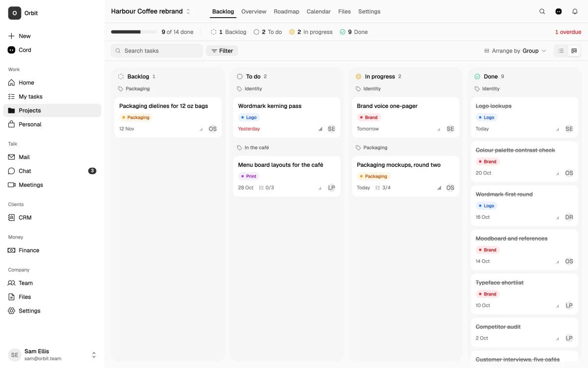Collapse Packaging group in Backlog column
The width and height of the screenshot is (588, 368).
tap(134, 89)
